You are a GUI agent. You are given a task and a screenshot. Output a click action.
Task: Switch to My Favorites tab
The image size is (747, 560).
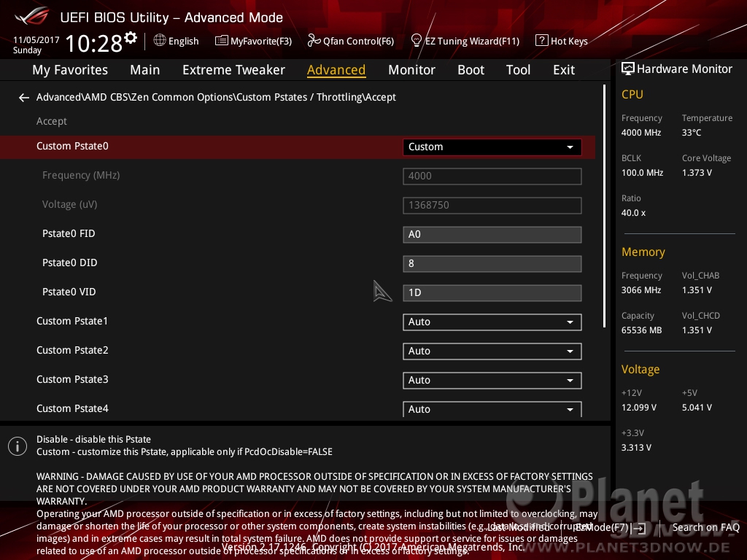(70, 70)
